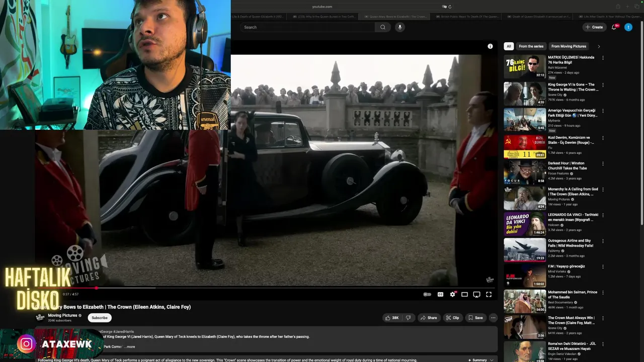
Task: Open options for Amerigo Vespucci video
Action: (603, 111)
